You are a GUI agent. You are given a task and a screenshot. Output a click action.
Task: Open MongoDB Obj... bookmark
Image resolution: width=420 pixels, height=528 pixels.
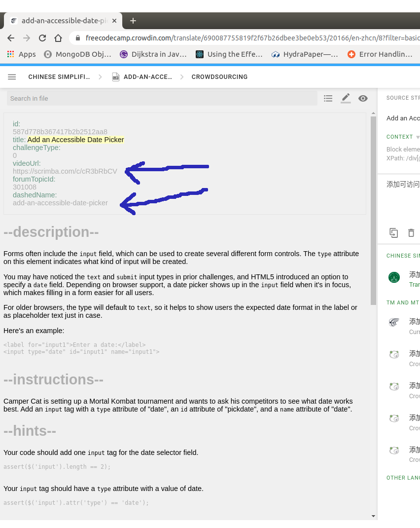[78, 54]
